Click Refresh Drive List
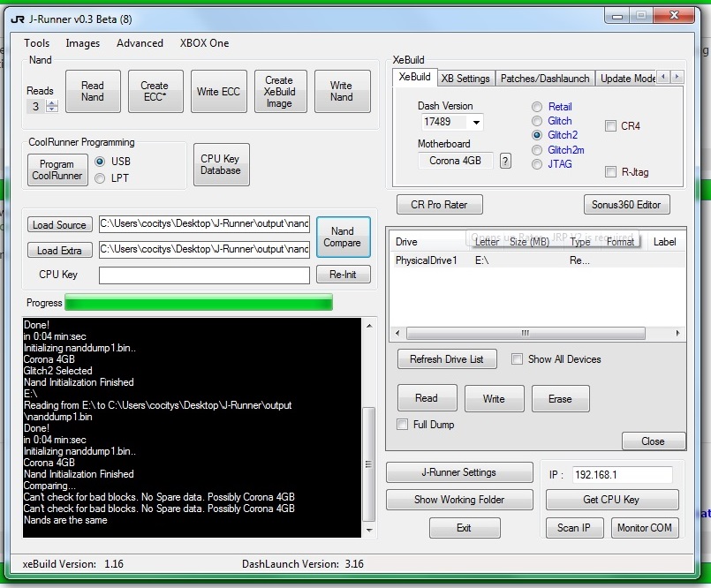This screenshot has width=711, height=588. (x=447, y=359)
